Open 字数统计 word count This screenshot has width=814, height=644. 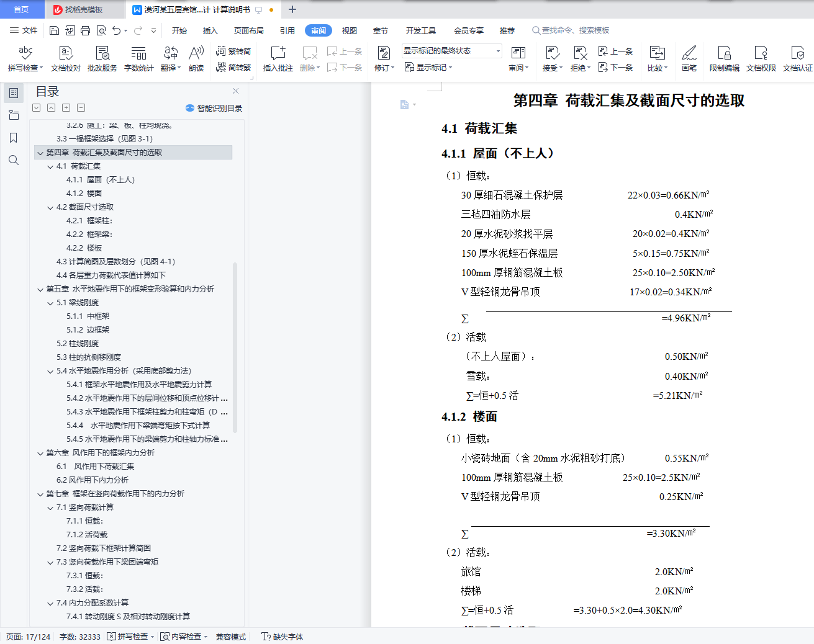(x=139, y=59)
